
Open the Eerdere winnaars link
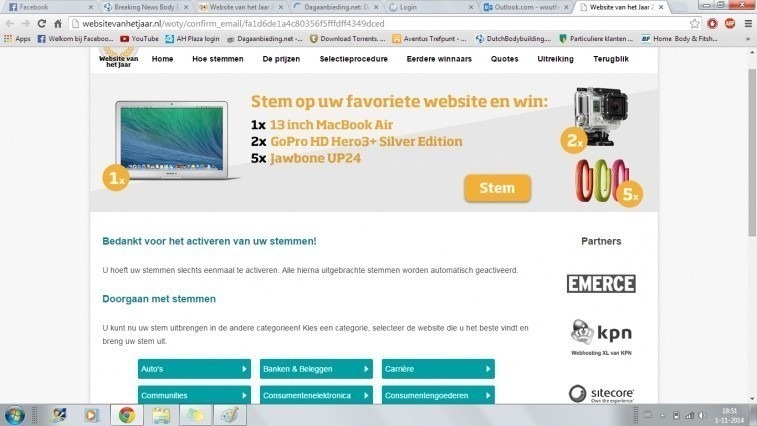[439, 59]
